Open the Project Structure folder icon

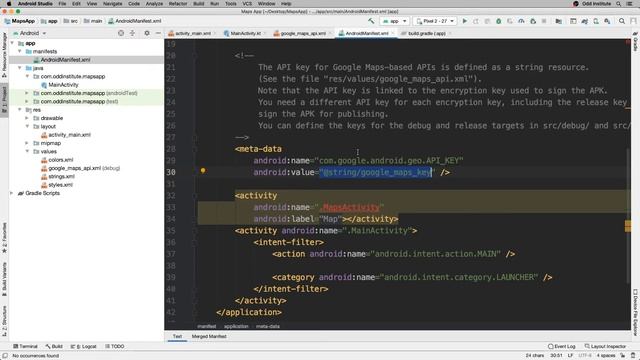558,21
